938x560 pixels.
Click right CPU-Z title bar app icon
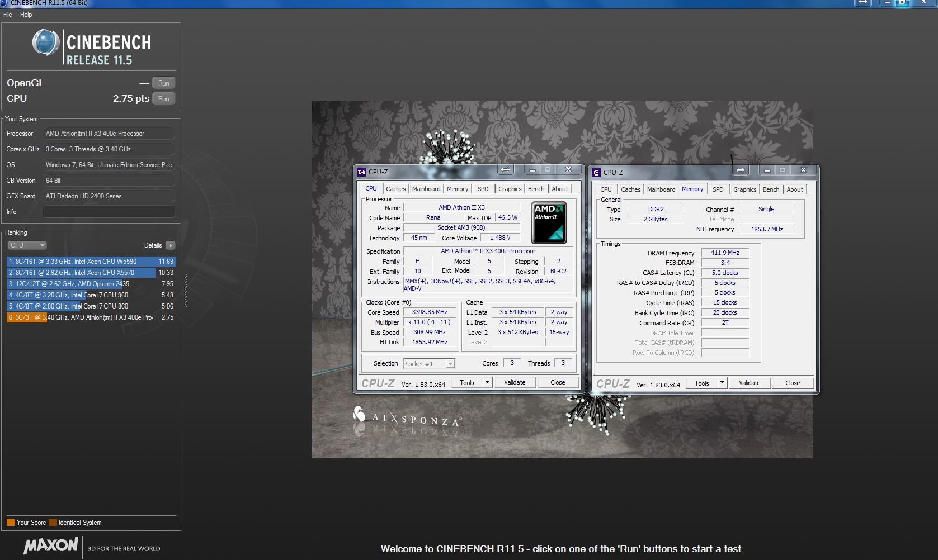click(597, 173)
